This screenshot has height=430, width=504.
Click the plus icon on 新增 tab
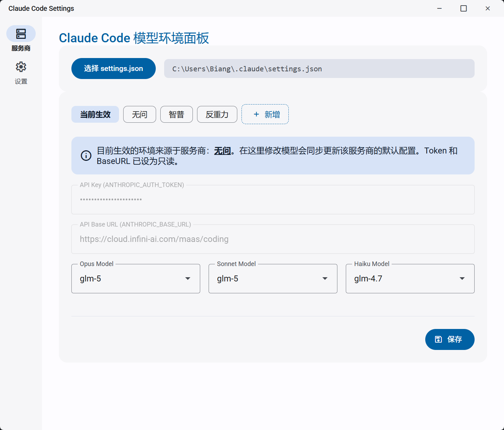click(x=256, y=114)
